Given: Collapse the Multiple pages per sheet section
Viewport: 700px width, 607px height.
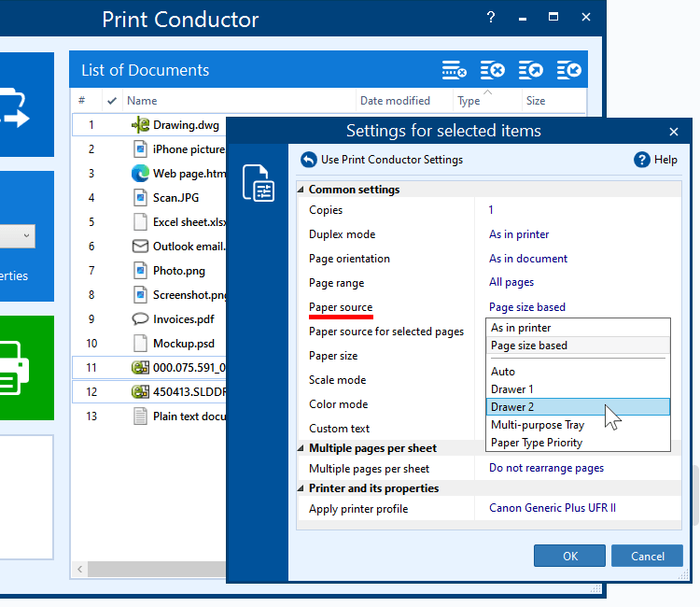Looking at the screenshot, I should (x=301, y=448).
